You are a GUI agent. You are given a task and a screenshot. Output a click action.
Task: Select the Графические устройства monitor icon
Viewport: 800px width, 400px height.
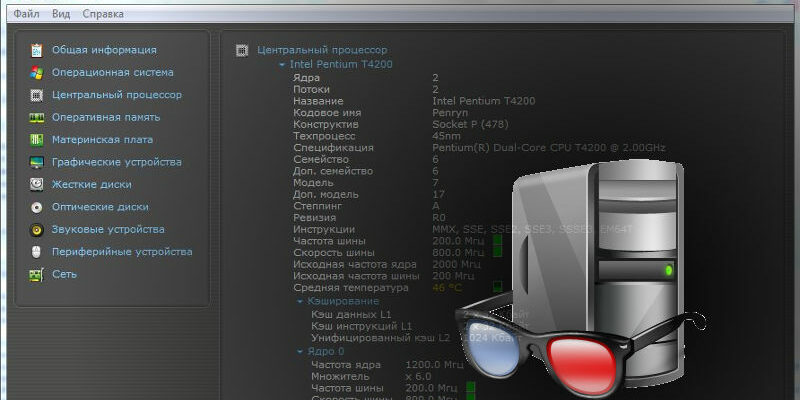[x=37, y=162]
